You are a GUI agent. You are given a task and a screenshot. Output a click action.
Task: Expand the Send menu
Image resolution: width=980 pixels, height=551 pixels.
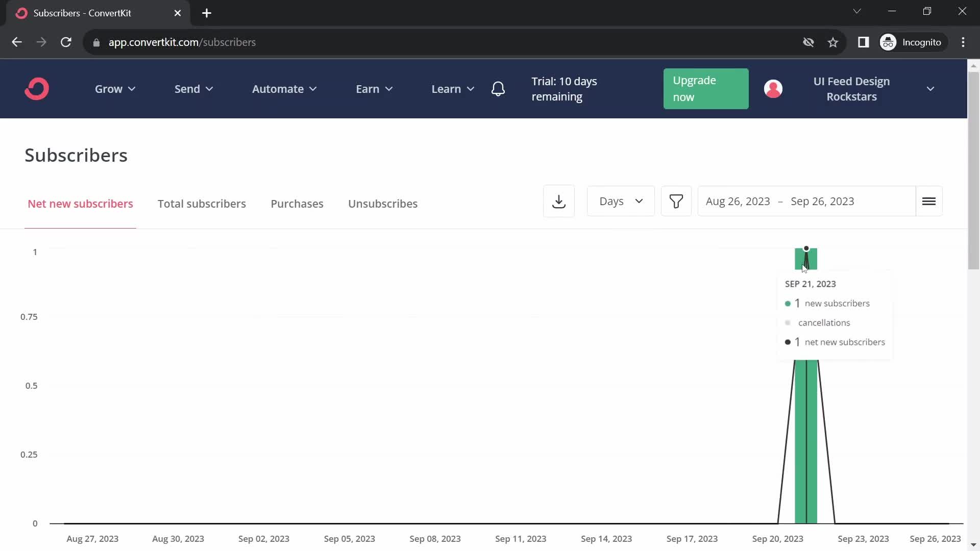tap(194, 89)
